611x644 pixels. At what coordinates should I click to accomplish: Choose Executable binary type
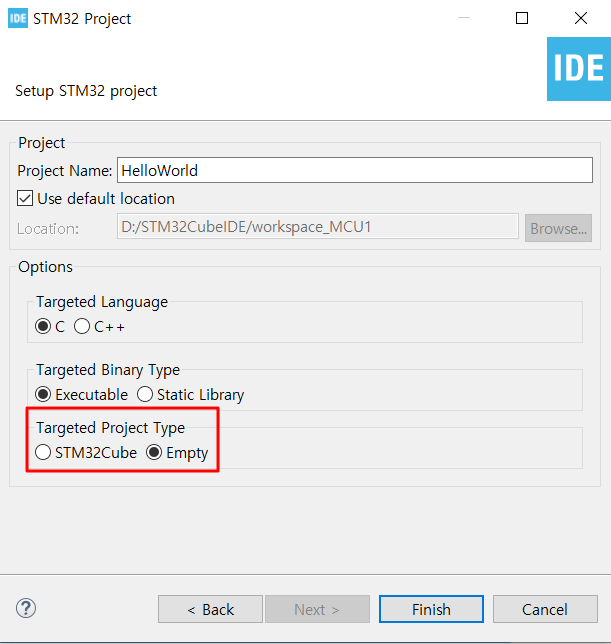43,394
